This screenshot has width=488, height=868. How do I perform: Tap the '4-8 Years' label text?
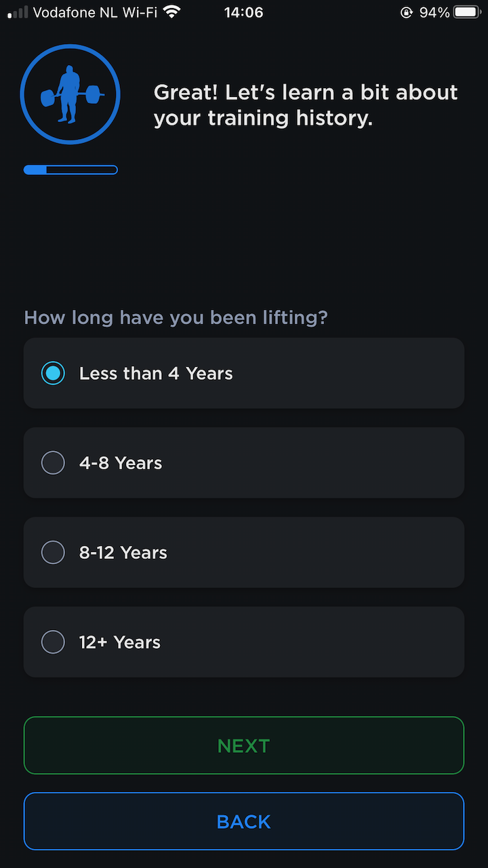click(121, 463)
